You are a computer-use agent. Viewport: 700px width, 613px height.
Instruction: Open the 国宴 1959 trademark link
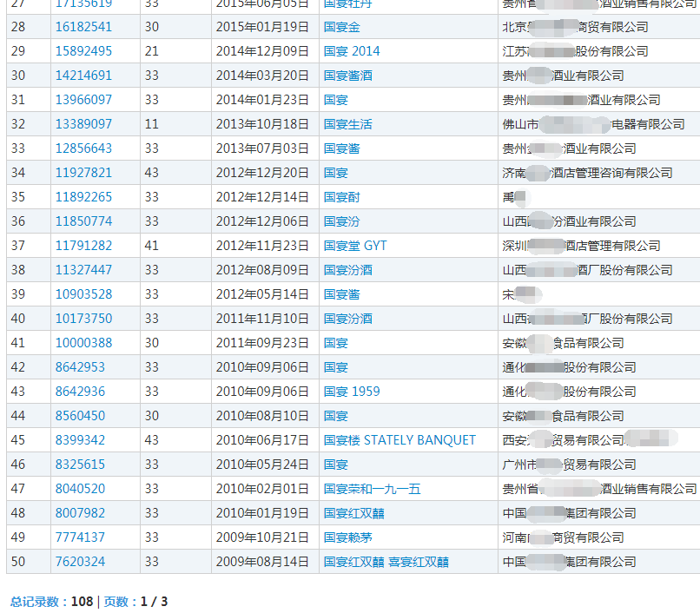point(351,392)
